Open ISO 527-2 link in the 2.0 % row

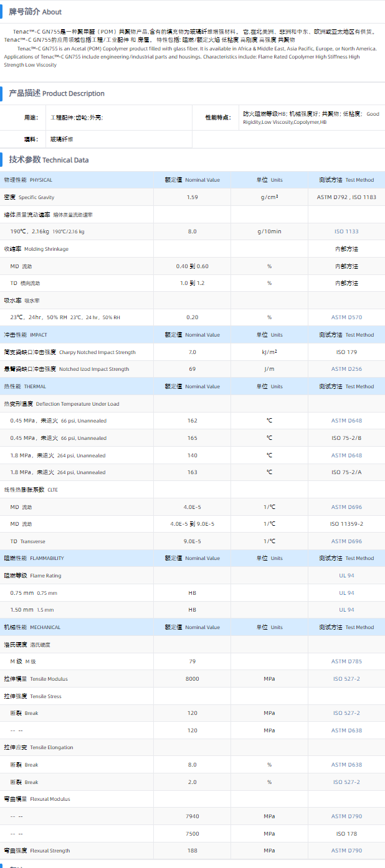coord(346,782)
